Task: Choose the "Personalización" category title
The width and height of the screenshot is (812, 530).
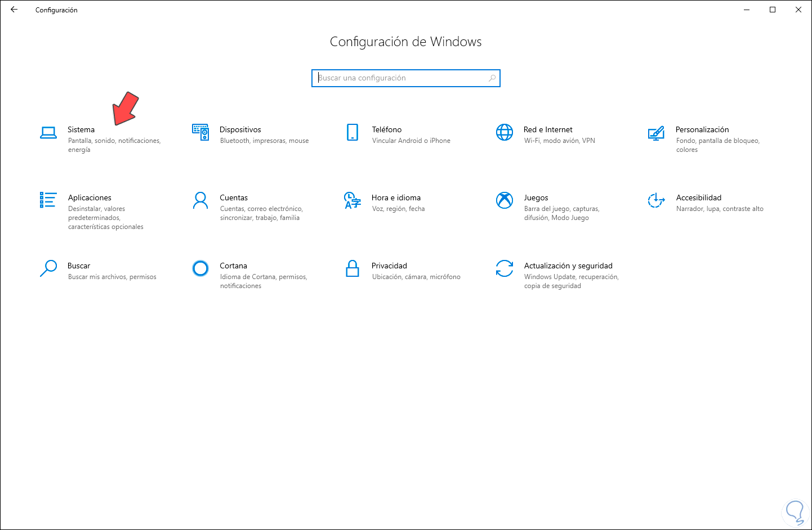Action: pyautogui.click(x=702, y=130)
